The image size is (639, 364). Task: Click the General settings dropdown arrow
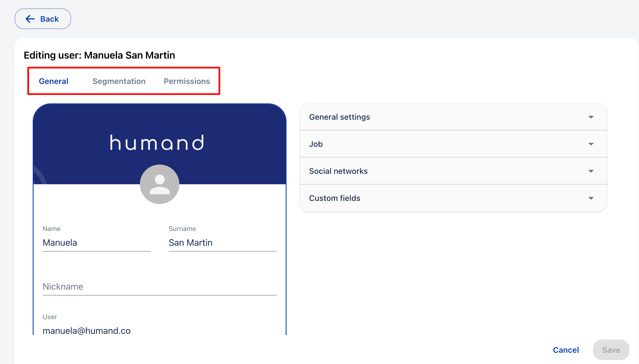(x=591, y=117)
